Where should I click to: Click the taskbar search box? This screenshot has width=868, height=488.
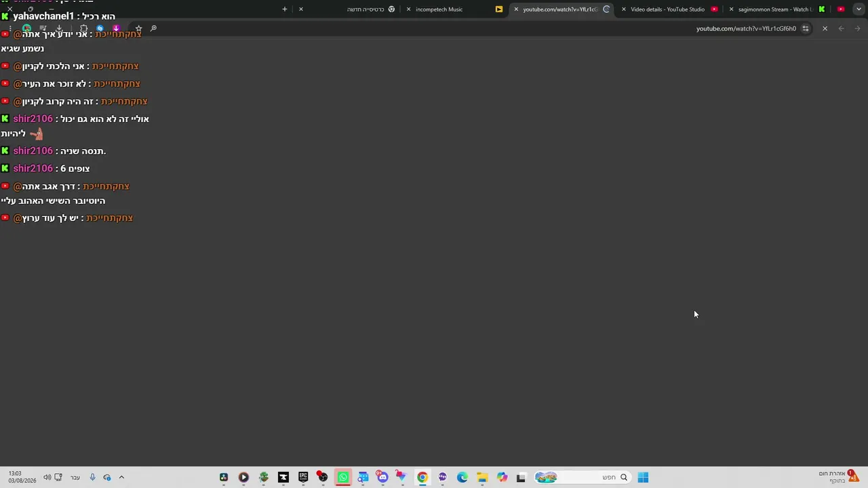click(x=583, y=477)
